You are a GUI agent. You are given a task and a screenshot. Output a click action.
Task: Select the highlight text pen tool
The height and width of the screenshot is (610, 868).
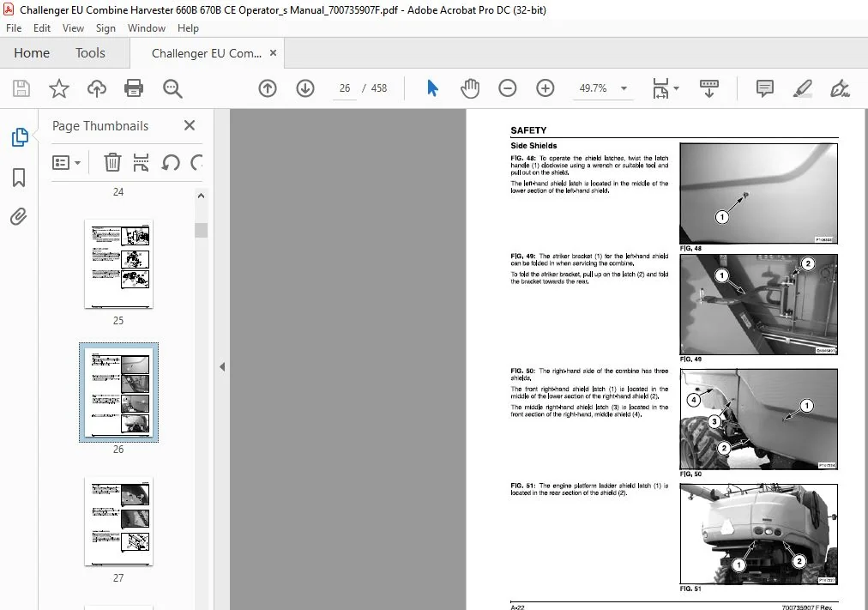pos(802,88)
